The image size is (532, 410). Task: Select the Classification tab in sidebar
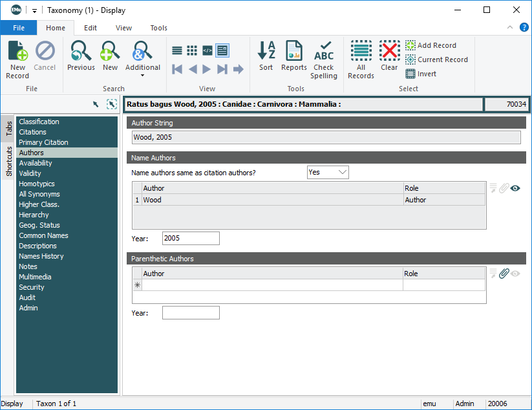pos(39,122)
